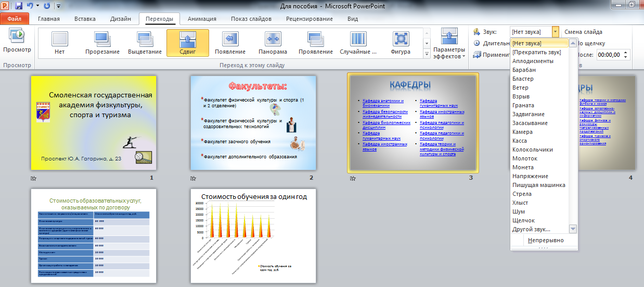This screenshot has width=644, height=287.
Task: Click the PowerPoint application icon in title bar
Action: [5, 6]
